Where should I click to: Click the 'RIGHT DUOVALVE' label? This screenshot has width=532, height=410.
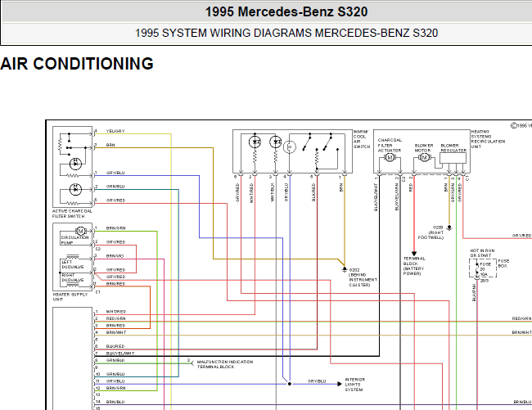pyautogui.click(x=72, y=277)
